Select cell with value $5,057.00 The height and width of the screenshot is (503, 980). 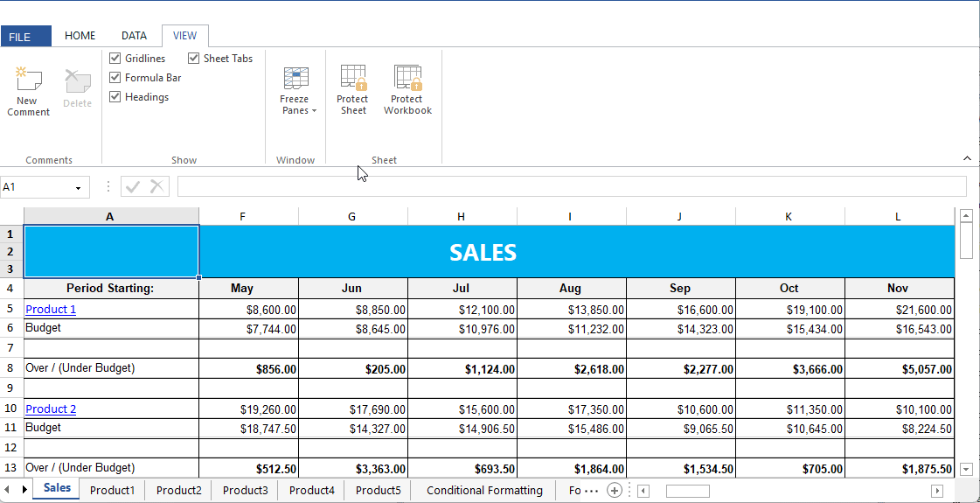[900, 368]
